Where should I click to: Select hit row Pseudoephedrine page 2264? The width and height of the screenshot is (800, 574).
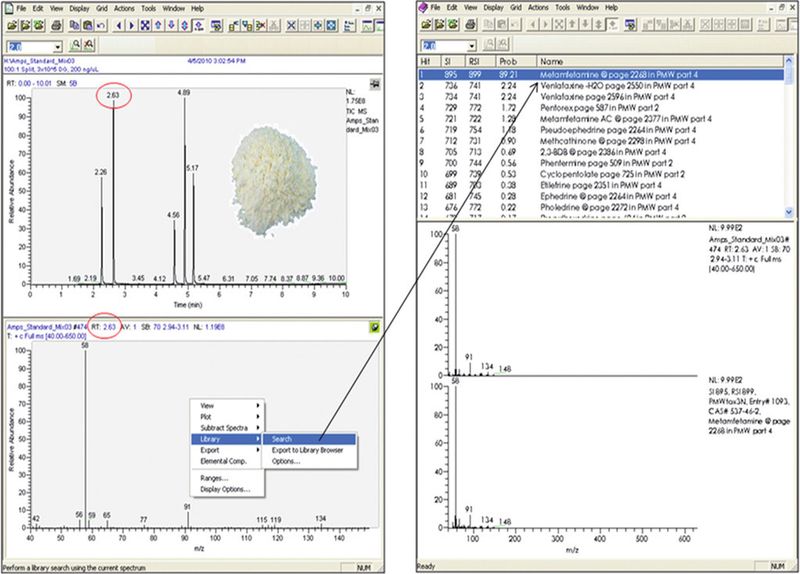click(x=601, y=130)
